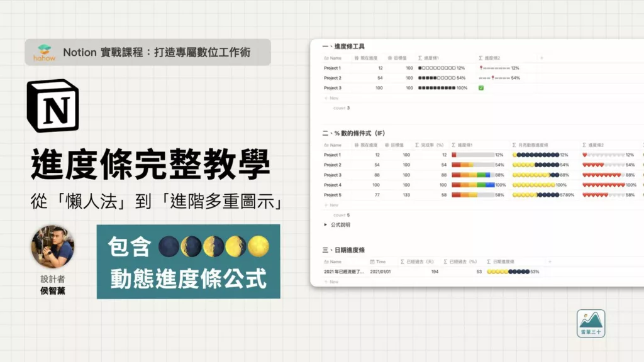Click Project 3 in the 進度條工具 table
Screen dimensions: 644x362
(x=332, y=88)
